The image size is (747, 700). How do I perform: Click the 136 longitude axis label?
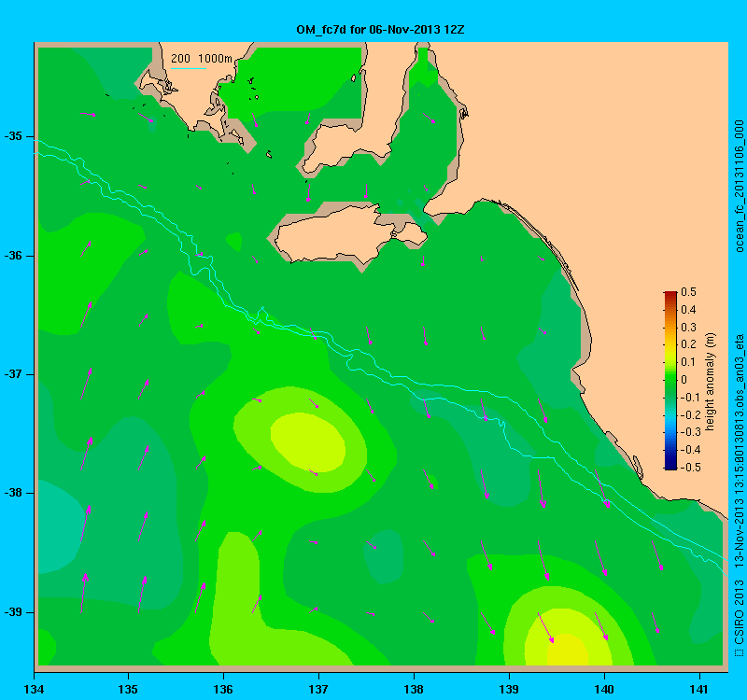223,689
